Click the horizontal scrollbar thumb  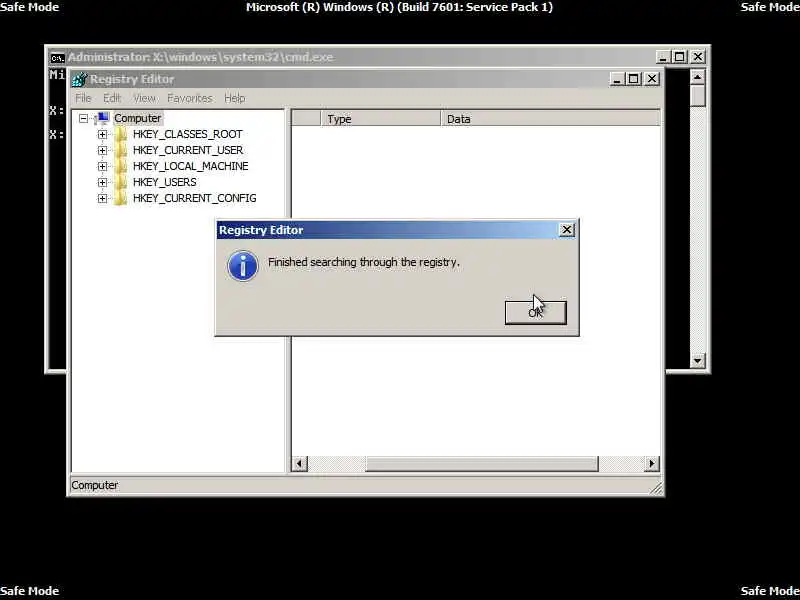[x=481, y=463]
